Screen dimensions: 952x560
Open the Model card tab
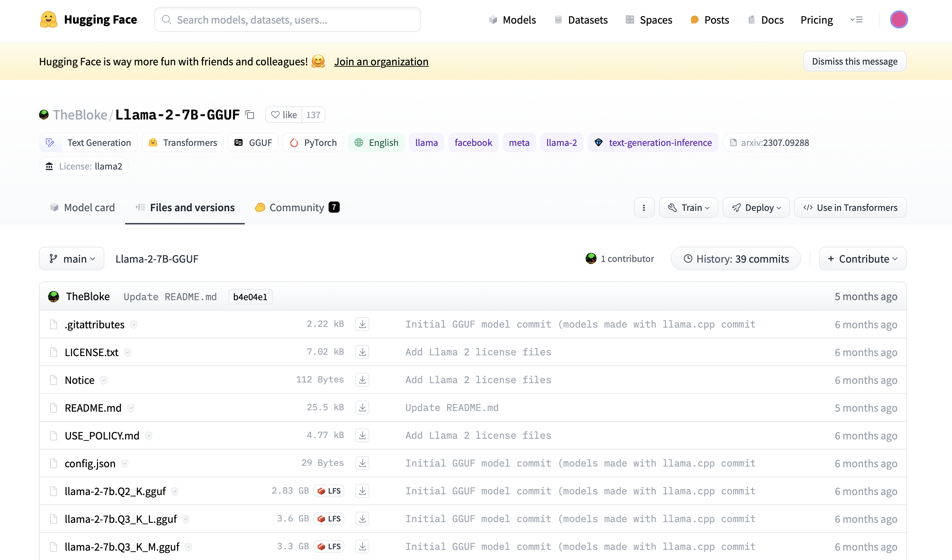tap(82, 207)
